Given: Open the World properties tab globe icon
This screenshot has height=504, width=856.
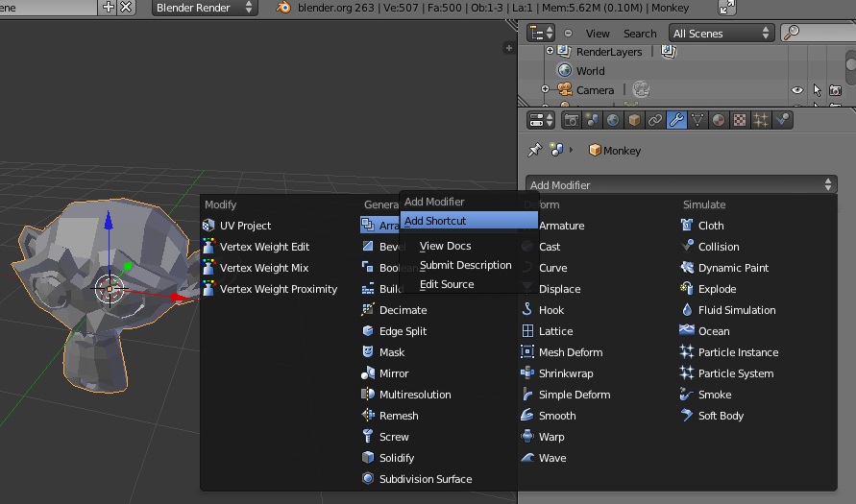Looking at the screenshot, I should 613,120.
